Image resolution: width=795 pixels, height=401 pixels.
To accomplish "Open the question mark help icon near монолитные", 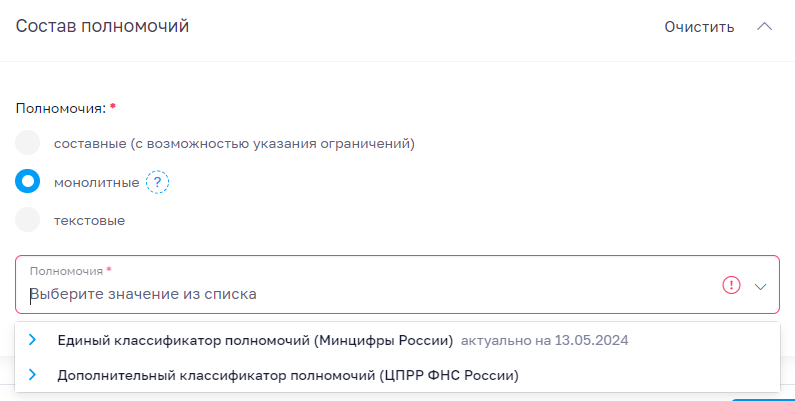I will [x=157, y=182].
